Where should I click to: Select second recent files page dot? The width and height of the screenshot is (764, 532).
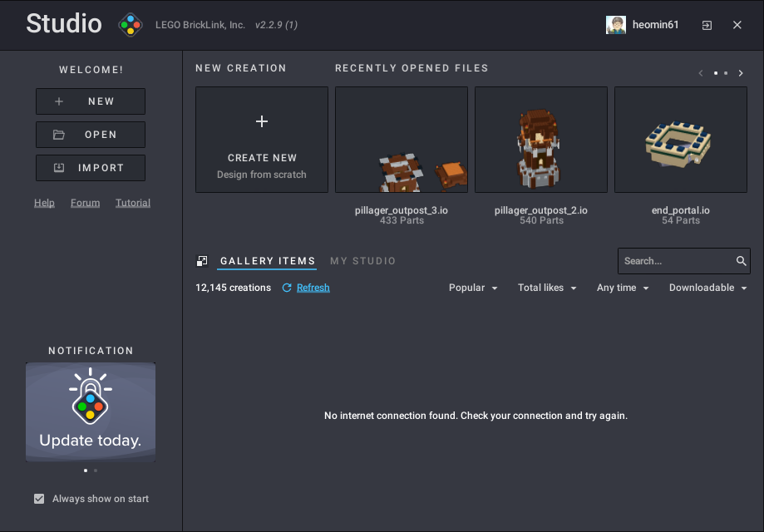tap(726, 73)
